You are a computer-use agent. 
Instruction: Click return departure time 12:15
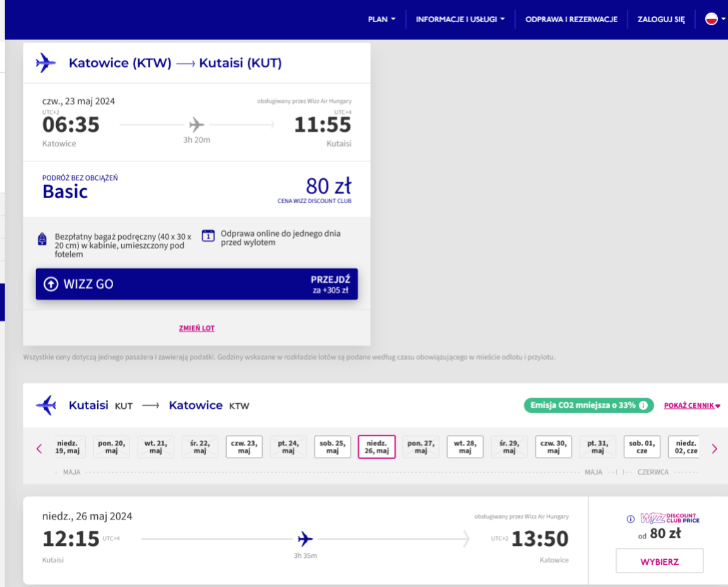point(71,539)
